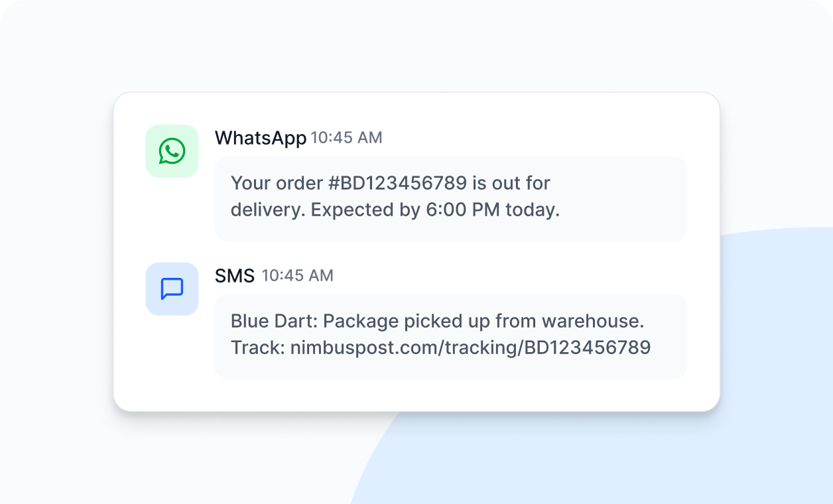Viewport: 833px width, 504px height.
Task: Click the blue SMS chat bubble icon
Action: [172, 289]
